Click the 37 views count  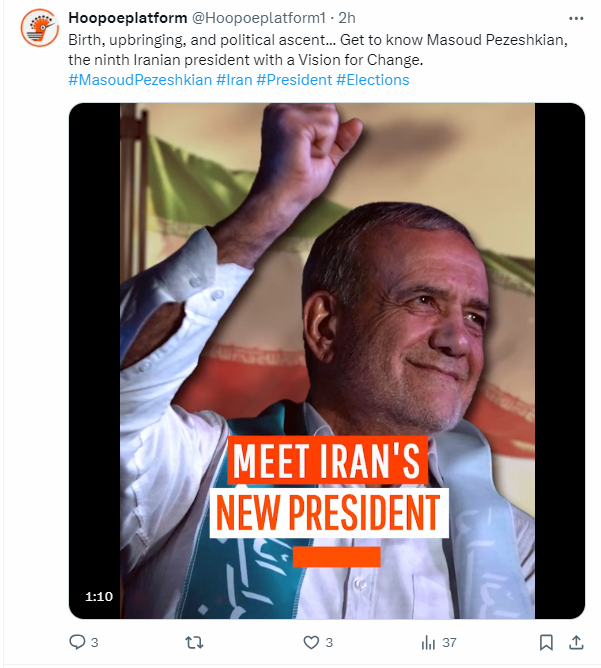pos(449,642)
